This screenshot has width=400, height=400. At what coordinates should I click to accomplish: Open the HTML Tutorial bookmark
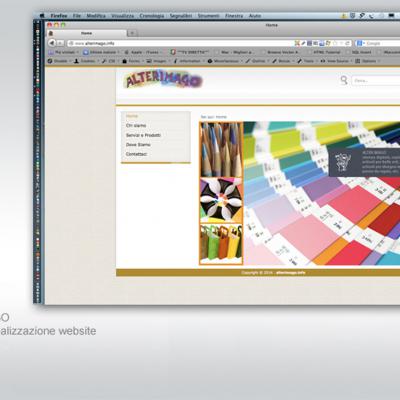(324, 52)
